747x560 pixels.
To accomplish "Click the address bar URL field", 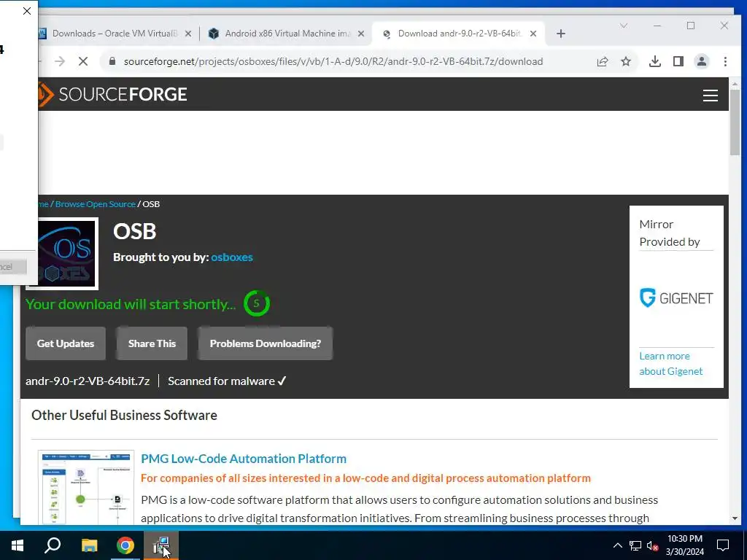I will pos(333,61).
